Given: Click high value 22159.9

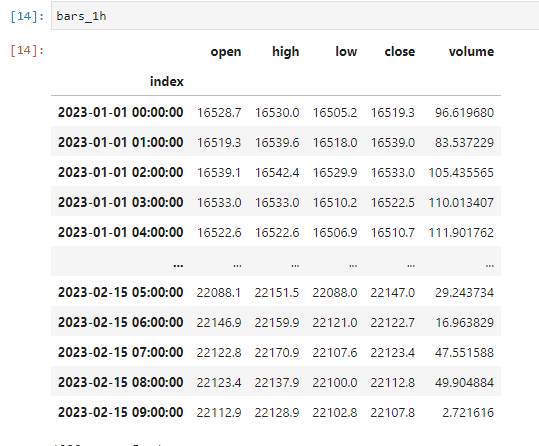Looking at the screenshot, I should [x=277, y=323].
